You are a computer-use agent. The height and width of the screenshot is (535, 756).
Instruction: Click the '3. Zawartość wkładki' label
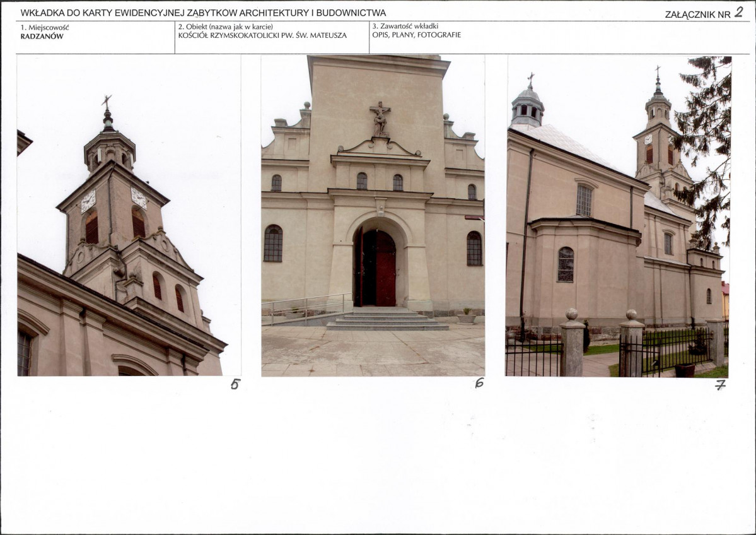point(405,26)
